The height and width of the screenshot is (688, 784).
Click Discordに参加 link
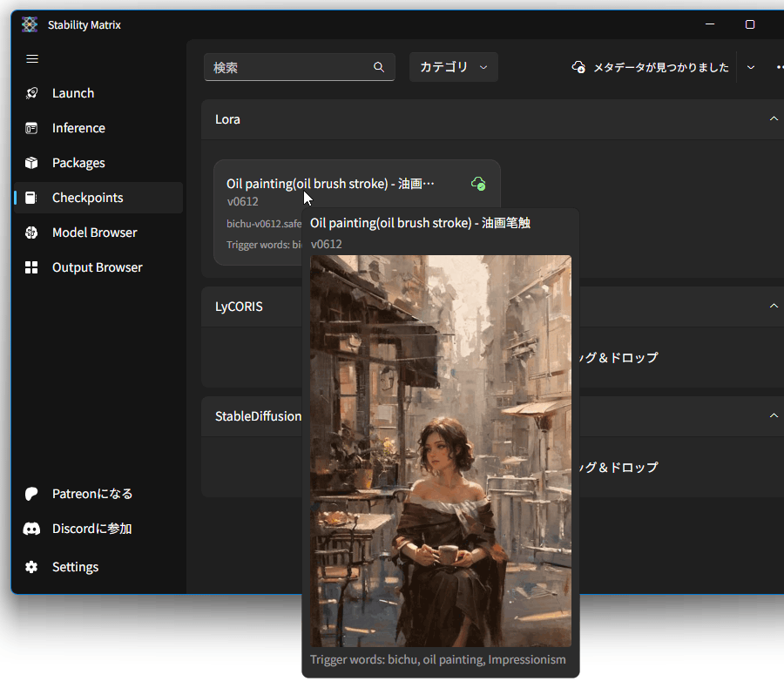[98, 529]
